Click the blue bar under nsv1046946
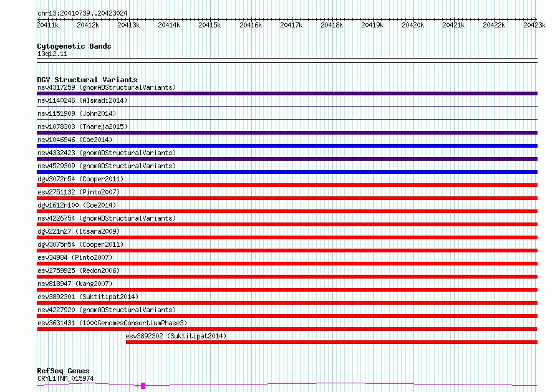555x392 pixels. click(287, 146)
